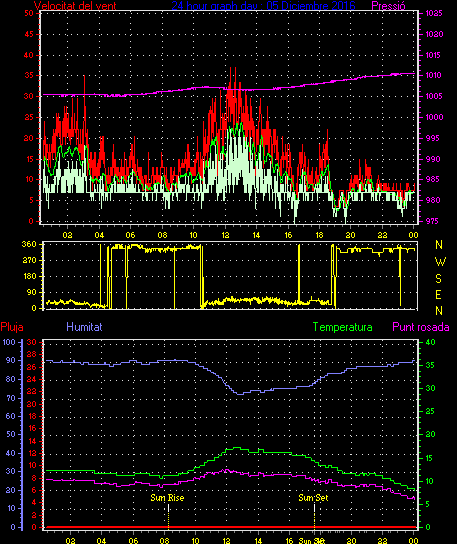Click the 270 wind direction axis value
Viewport: 457px width, 544px height.
tap(29, 260)
